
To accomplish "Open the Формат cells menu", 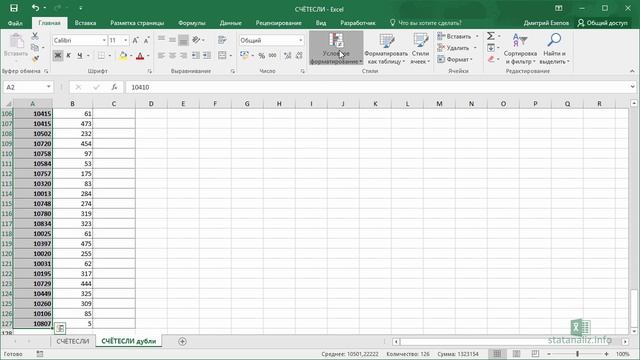I will (x=455, y=59).
